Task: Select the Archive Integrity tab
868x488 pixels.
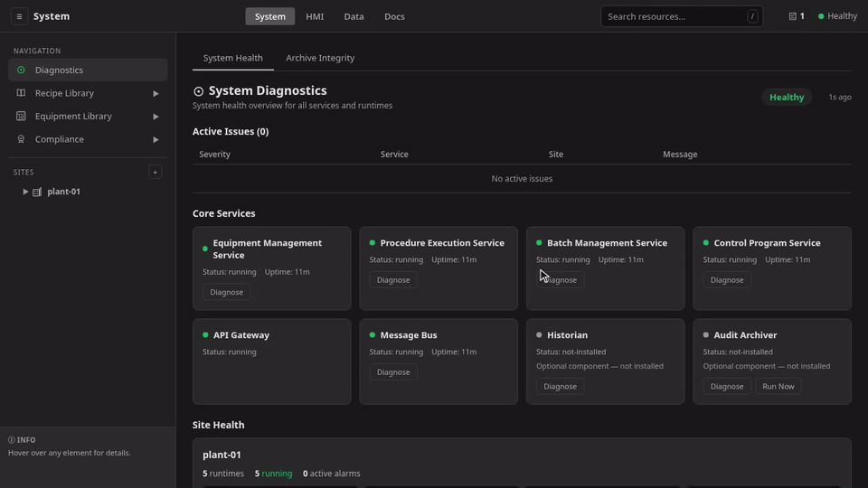Action: (x=320, y=58)
